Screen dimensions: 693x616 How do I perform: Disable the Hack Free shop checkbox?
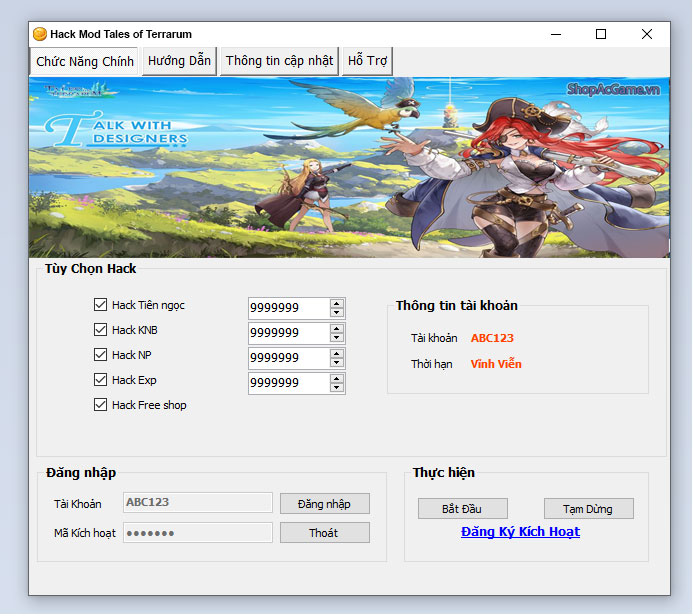pos(100,405)
